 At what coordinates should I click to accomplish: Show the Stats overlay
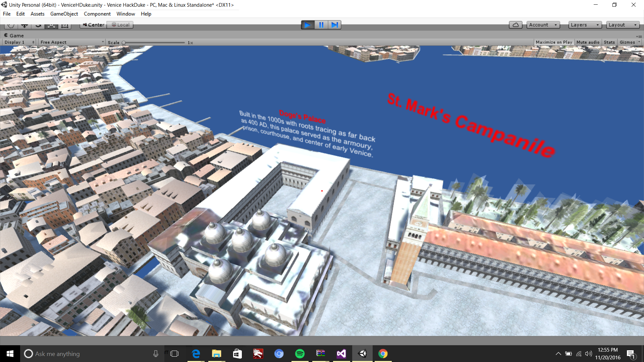[x=609, y=42]
